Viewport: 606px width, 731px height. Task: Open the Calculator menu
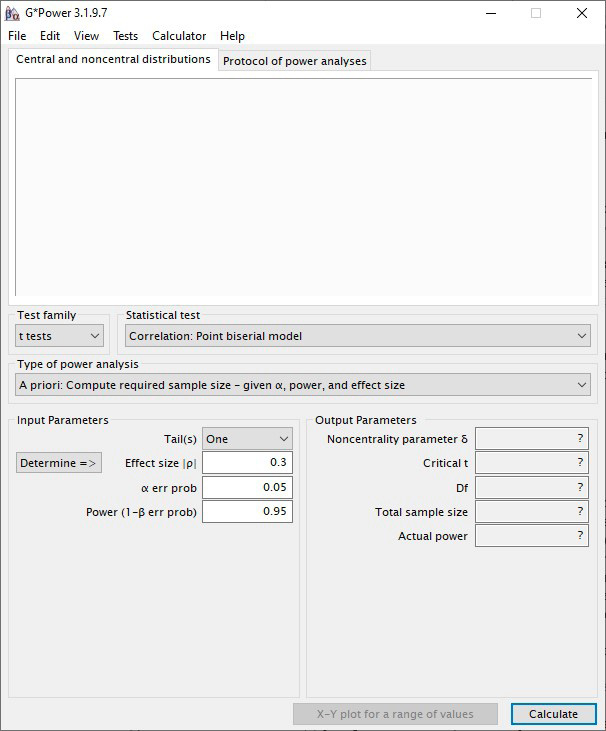click(179, 36)
